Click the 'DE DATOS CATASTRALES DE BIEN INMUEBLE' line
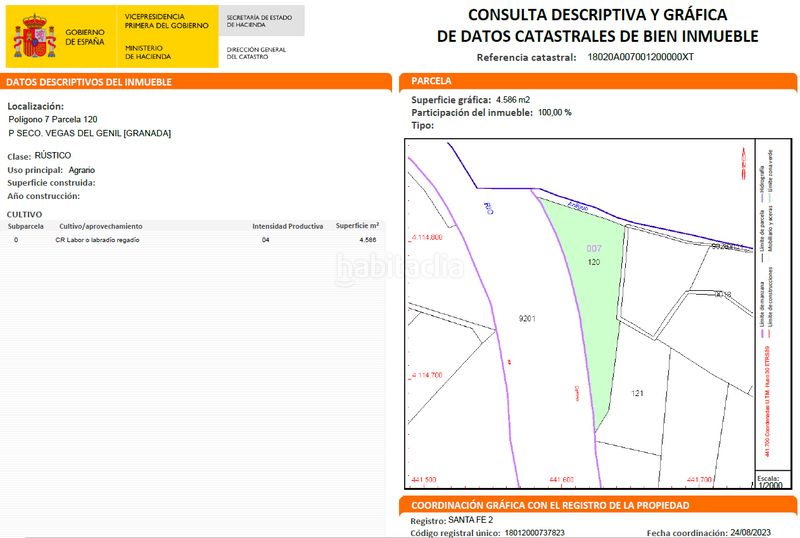 pyautogui.click(x=597, y=36)
